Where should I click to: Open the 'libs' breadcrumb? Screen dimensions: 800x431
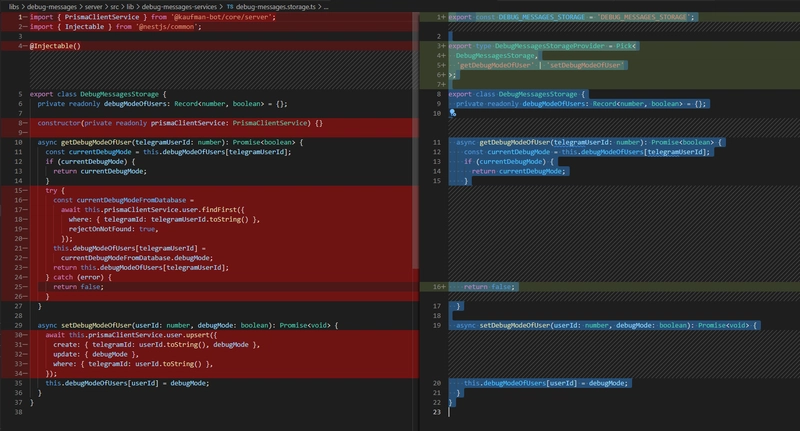(x=14, y=7)
